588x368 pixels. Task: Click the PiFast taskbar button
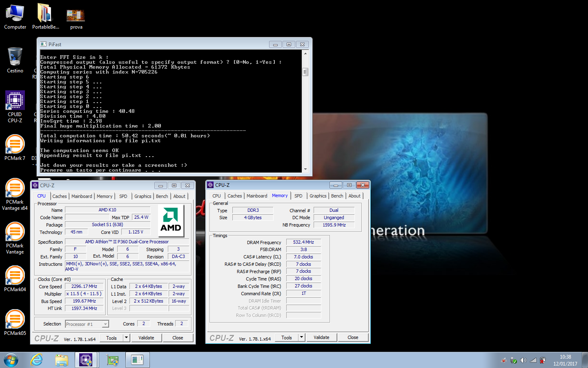138,360
